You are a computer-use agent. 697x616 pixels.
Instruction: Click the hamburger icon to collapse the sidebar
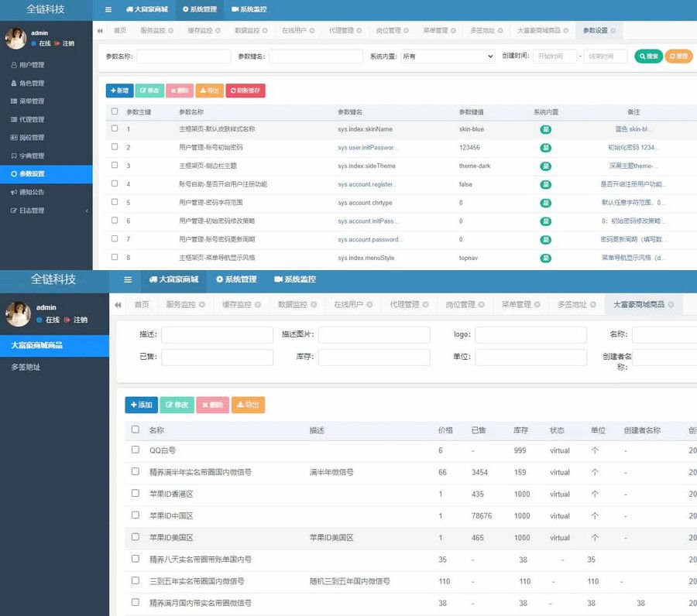coord(107,10)
